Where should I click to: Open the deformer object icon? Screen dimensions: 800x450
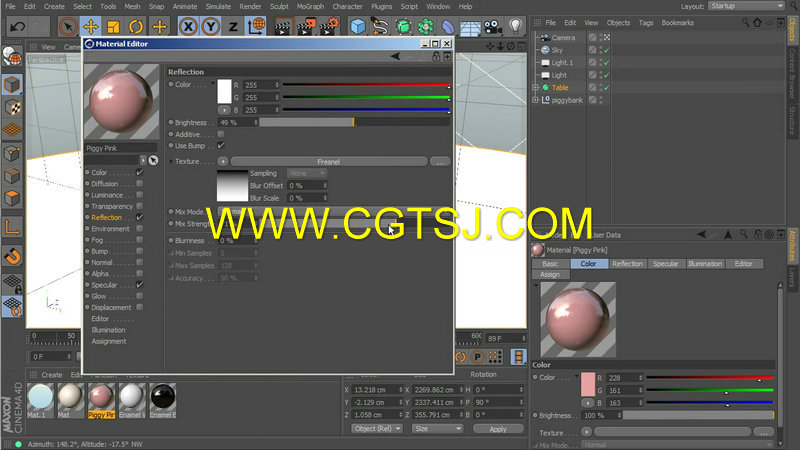click(448, 26)
